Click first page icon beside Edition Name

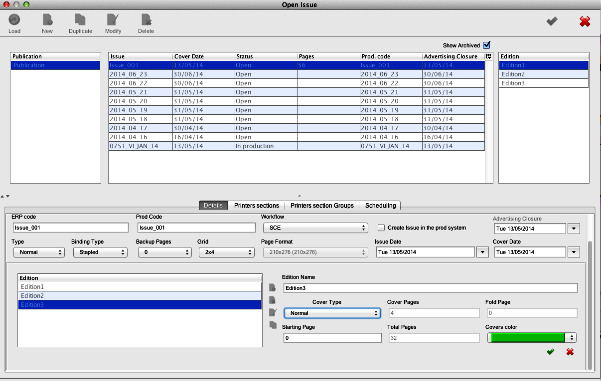pyautogui.click(x=273, y=287)
